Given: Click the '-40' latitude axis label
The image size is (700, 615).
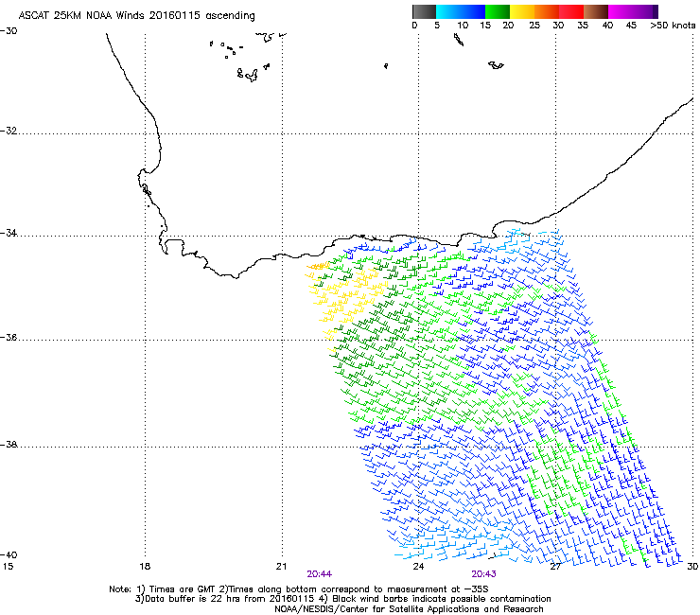Looking at the screenshot, I should pos(9,554).
